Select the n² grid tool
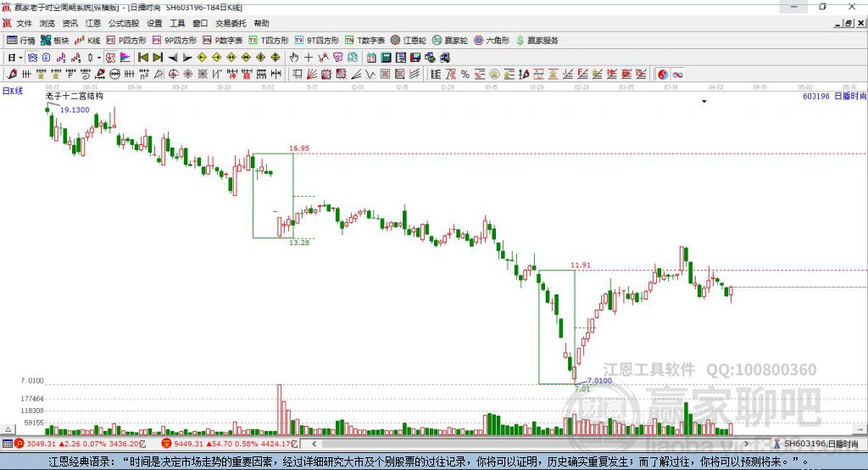Image resolution: width=868 pixels, height=470 pixels. click(144, 75)
